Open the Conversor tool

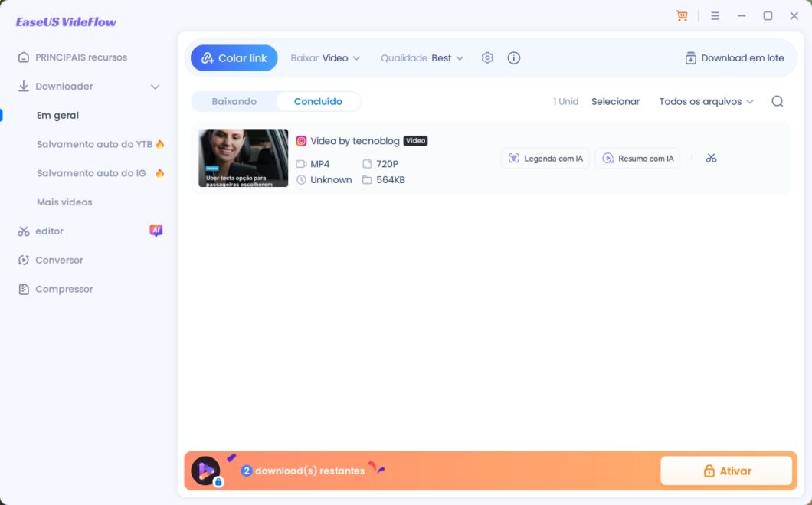(58, 260)
